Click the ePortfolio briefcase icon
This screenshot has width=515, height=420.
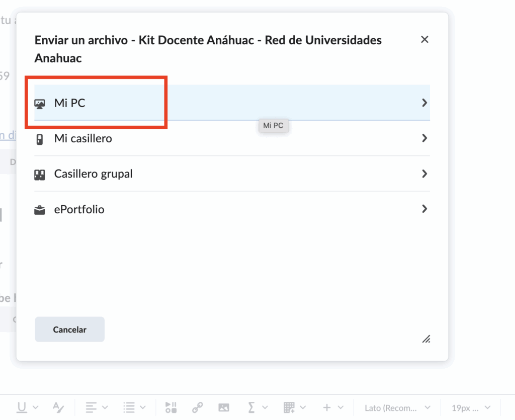40,210
